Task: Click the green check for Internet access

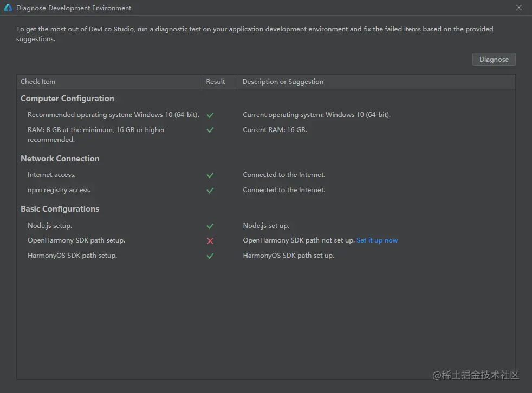Action: 210,175
